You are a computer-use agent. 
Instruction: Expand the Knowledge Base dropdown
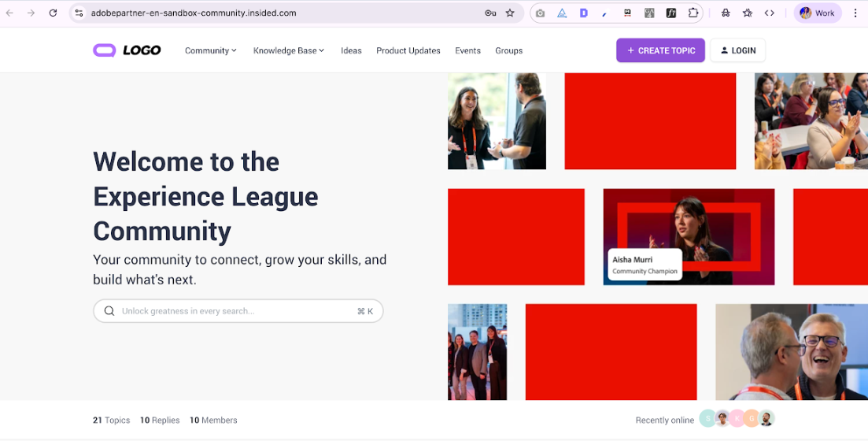(x=288, y=50)
